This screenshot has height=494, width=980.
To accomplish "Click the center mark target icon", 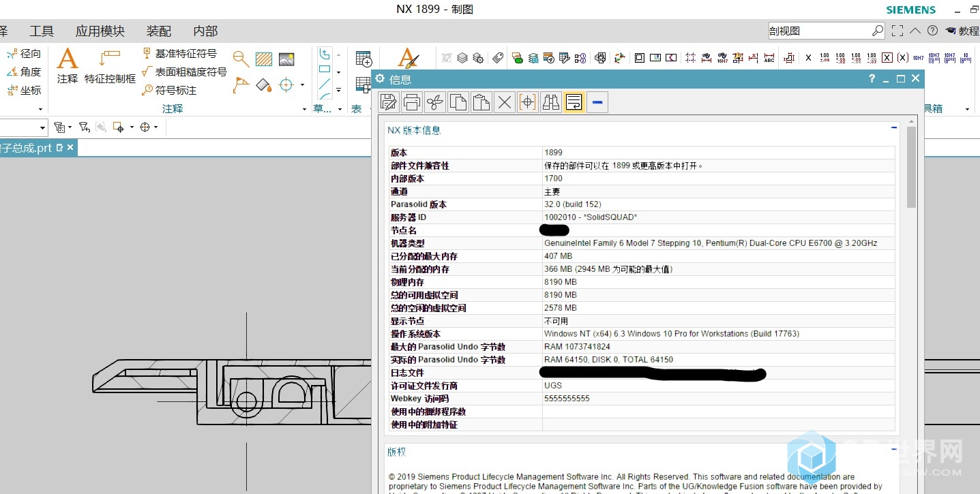I will coord(286,85).
